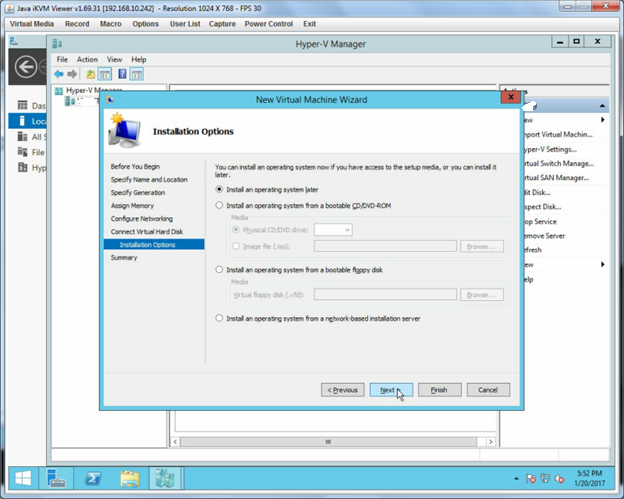Image resolution: width=624 pixels, height=499 pixels.
Task: Select All Servers icon in Server Manager sidebar
Action: [x=22, y=136]
